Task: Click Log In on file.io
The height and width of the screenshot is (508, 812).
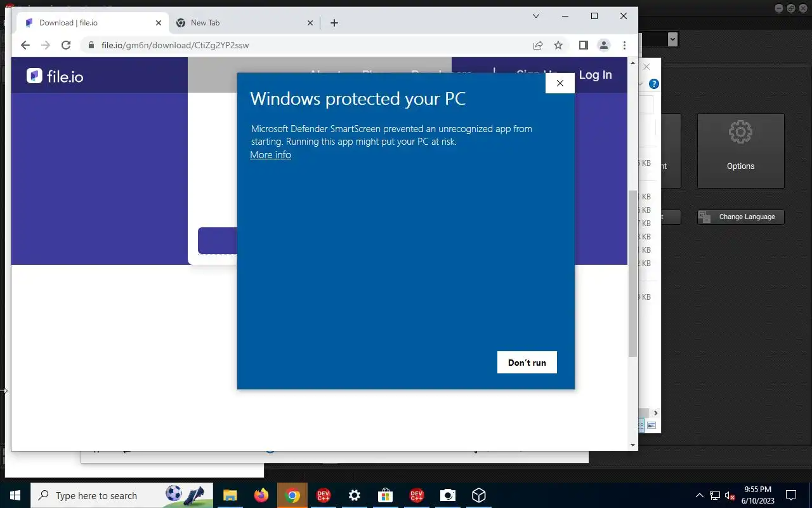Action: 595,75
